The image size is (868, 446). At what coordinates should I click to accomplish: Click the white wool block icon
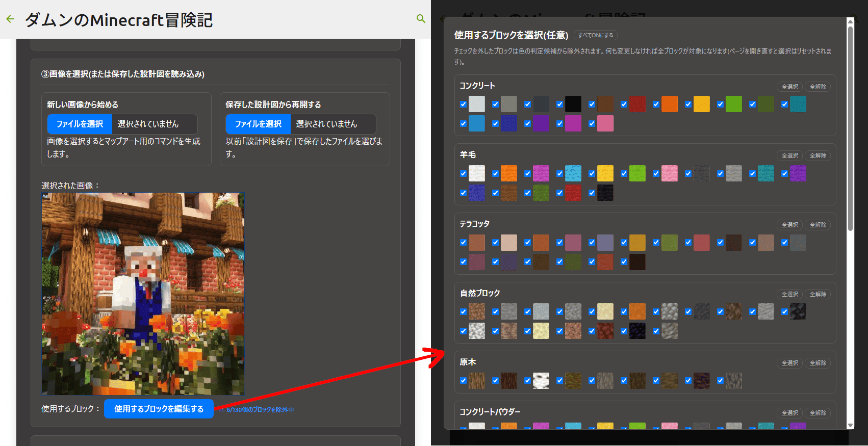click(x=477, y=173)
